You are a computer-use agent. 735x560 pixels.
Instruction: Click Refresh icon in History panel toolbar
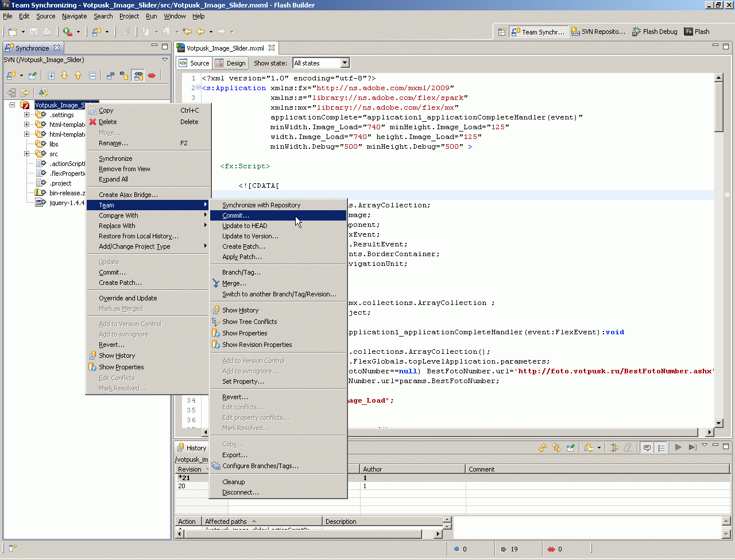click(543, 447)
